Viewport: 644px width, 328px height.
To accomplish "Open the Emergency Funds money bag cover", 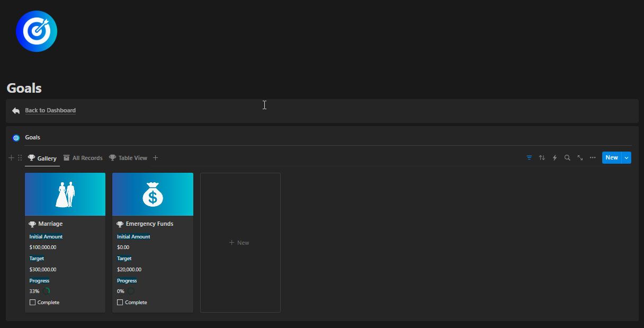I will [153, 194].
